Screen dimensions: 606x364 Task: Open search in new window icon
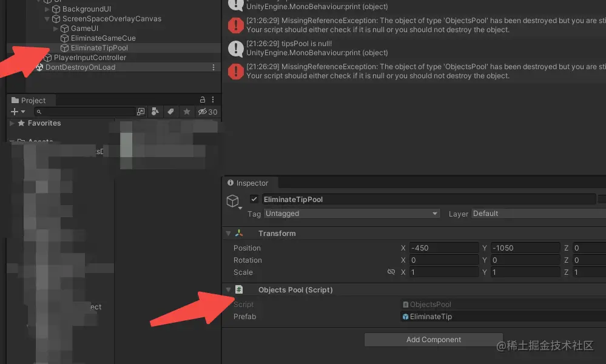(141, 112)
